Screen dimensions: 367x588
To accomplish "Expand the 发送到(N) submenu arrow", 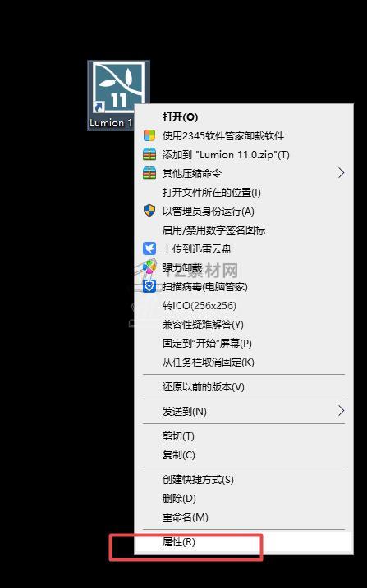I will (x=341, y=411).
